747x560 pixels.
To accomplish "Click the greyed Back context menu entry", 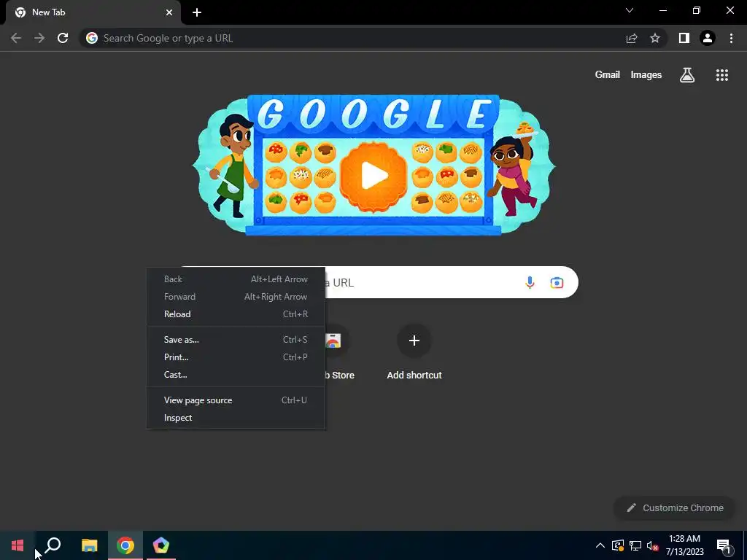I will (236, 279).
